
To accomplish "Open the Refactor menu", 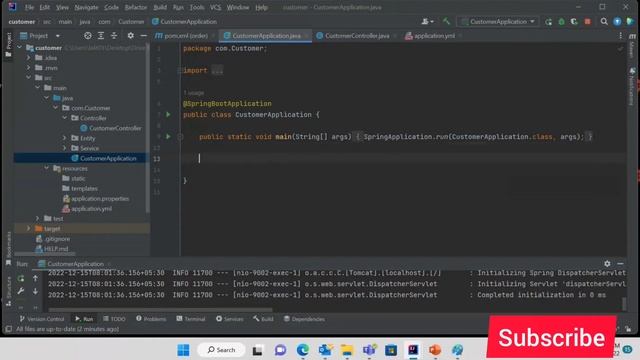I will tap(136, 7).
